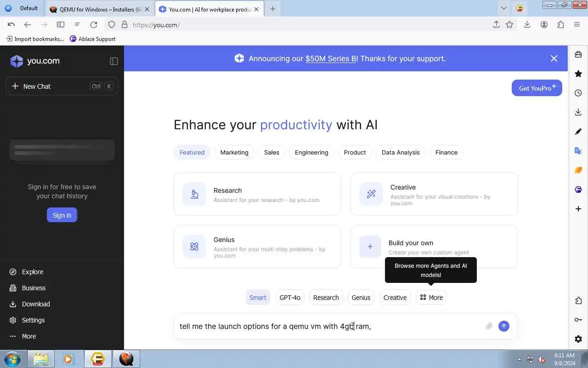Click the Build your own agent card
588x368 pixels.
pyautogui.click(x=434, y=247)
